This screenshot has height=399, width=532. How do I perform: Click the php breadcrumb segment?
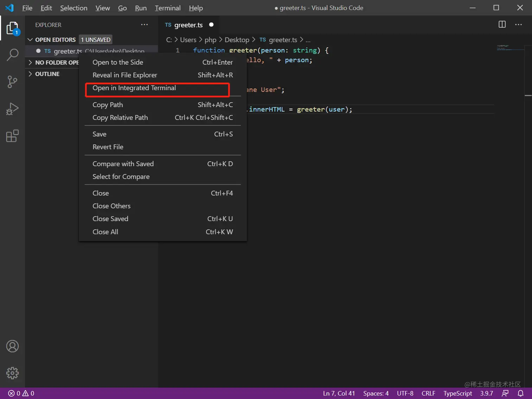[x=210, y=40]
